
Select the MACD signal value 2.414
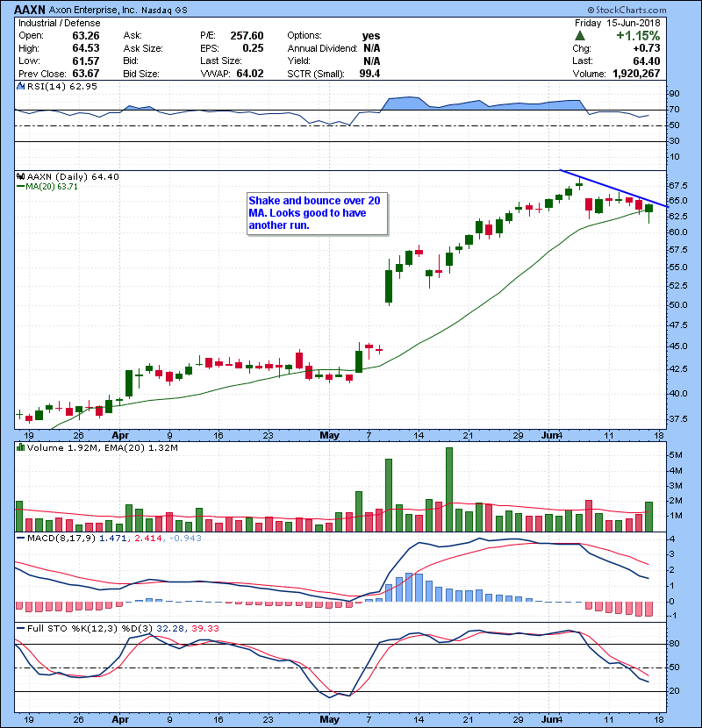(147, 539)
